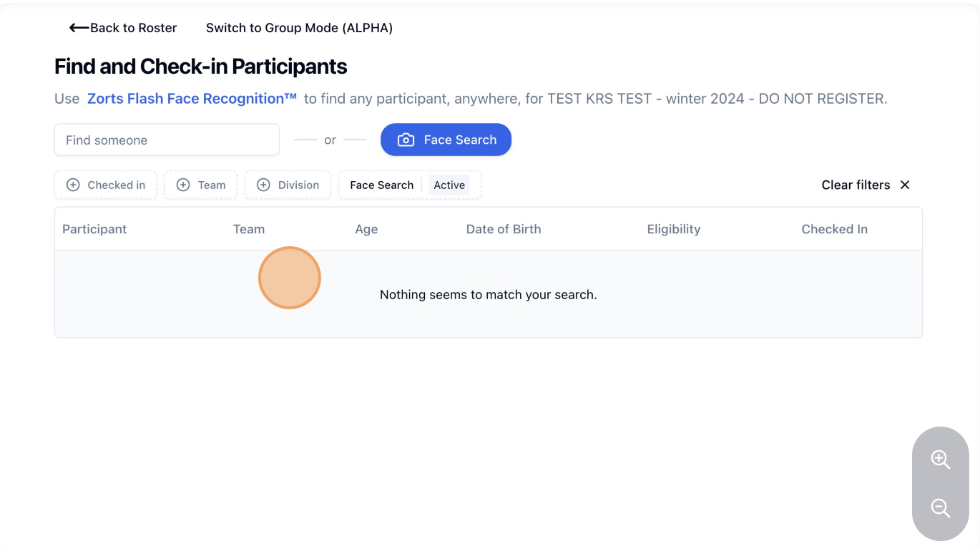Click the Active badge in the filter chip

click(x=449, y=185)
